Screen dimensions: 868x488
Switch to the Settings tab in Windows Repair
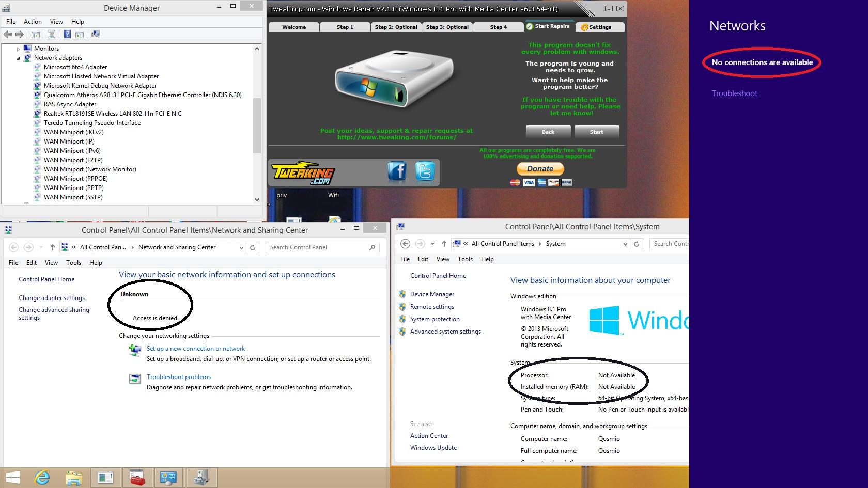(599, 27)
